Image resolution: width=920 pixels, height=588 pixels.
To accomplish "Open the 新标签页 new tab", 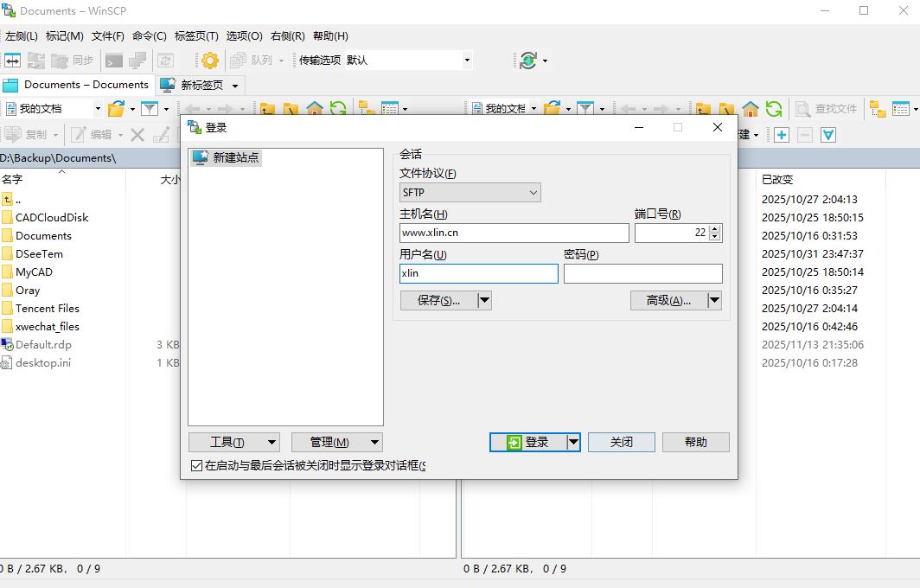I will coord(193,85).
